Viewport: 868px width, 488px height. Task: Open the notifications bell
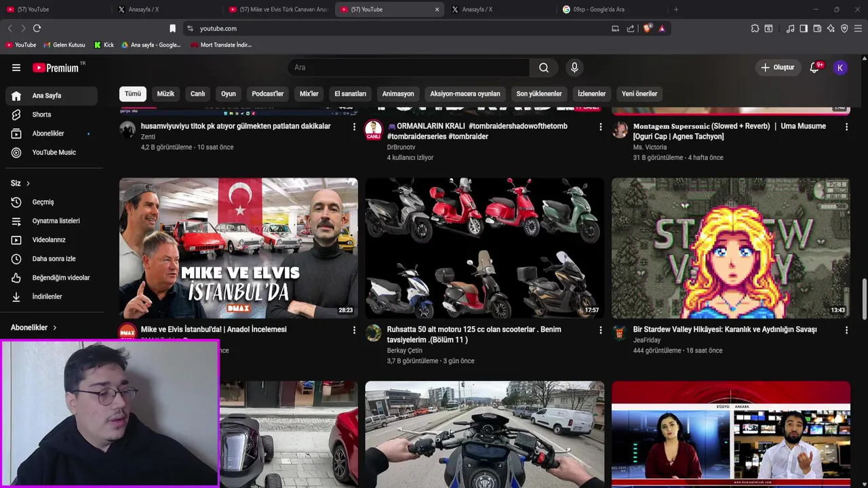[814, 68]
